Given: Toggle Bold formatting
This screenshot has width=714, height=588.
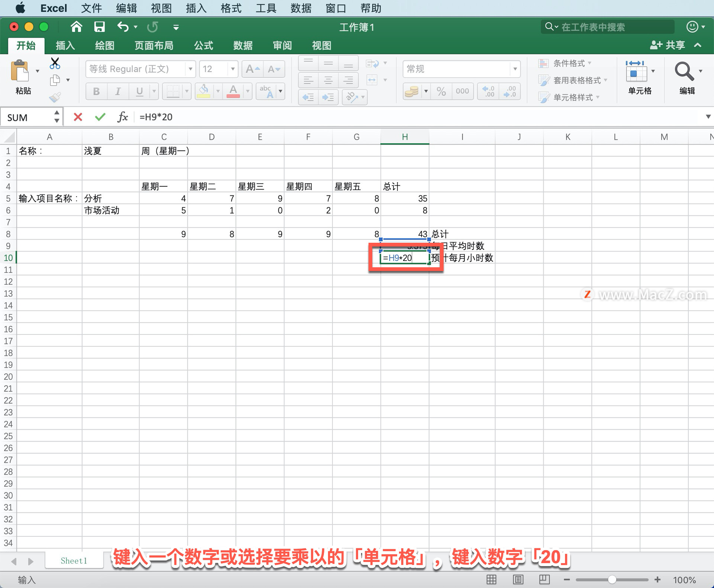Looking at the screenshot, I should pos(96,91).
